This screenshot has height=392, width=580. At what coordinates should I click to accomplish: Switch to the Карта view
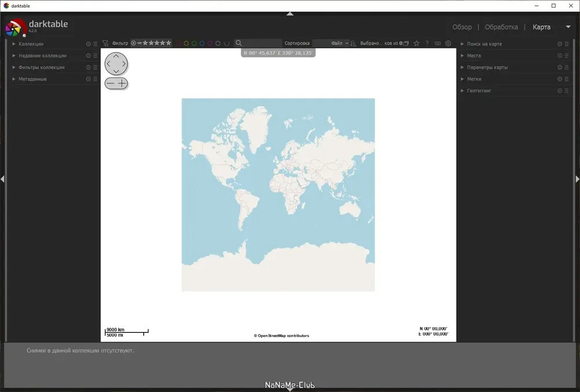pos(541,27)
